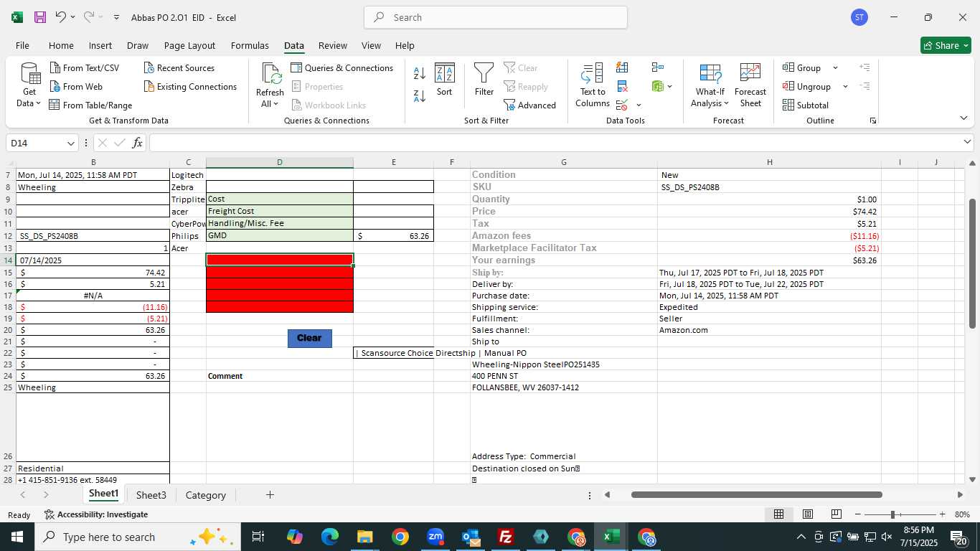
Task: Switch to Page Layout view in status bar
Action: coord(807,514)
